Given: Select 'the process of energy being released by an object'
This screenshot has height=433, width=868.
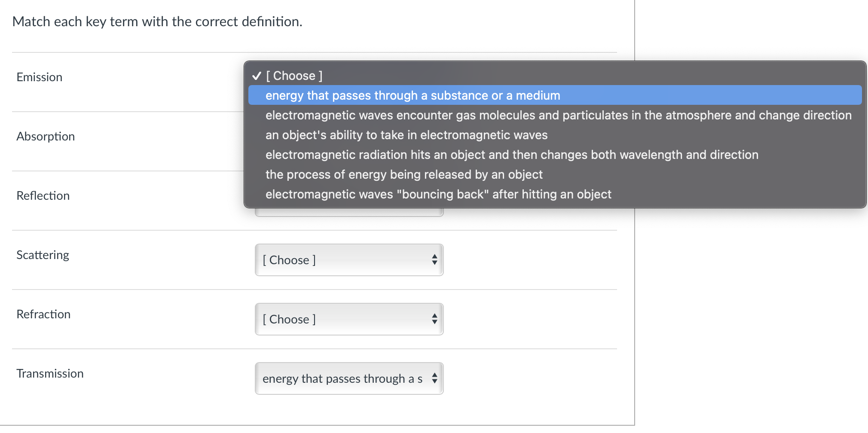Looking at the screenshot, I should (403, 174).
